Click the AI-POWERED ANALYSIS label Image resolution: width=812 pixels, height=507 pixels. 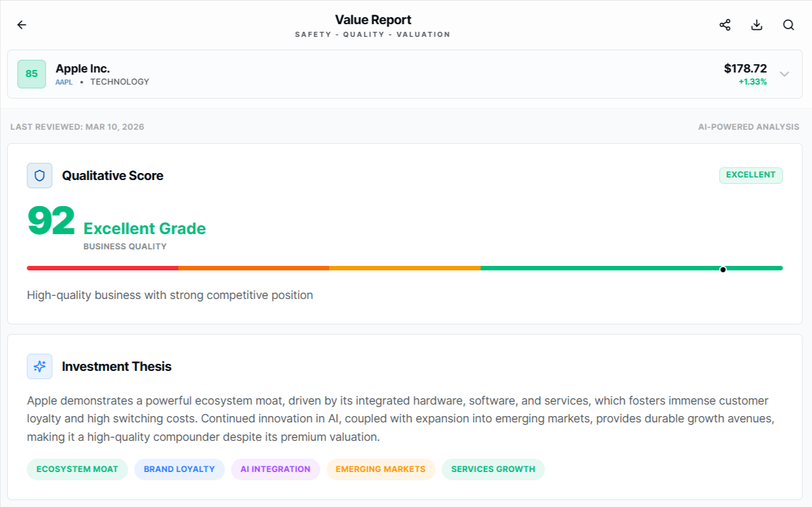(x=748, y=127)
